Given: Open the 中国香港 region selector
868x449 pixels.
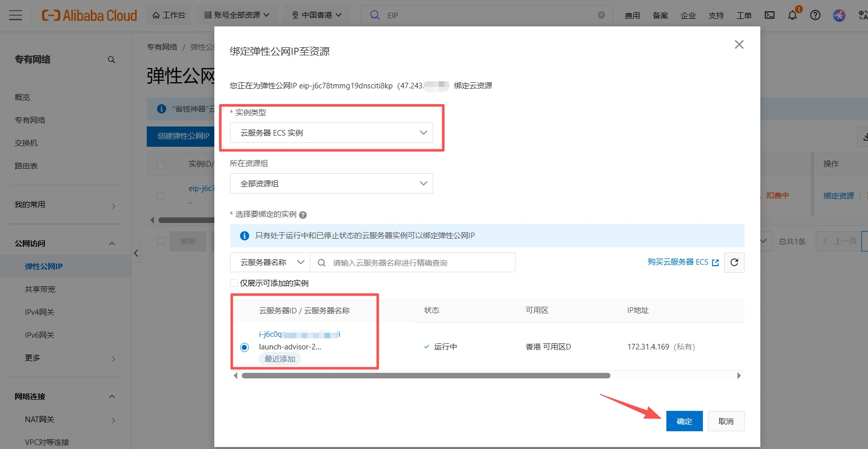Looking at the screenshot, I should [317, 15].
